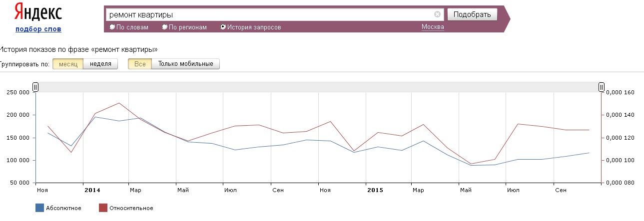Click the 2015 label on the timeline axis
This screenshot has height=221, width=644.
tap(374, 190)
